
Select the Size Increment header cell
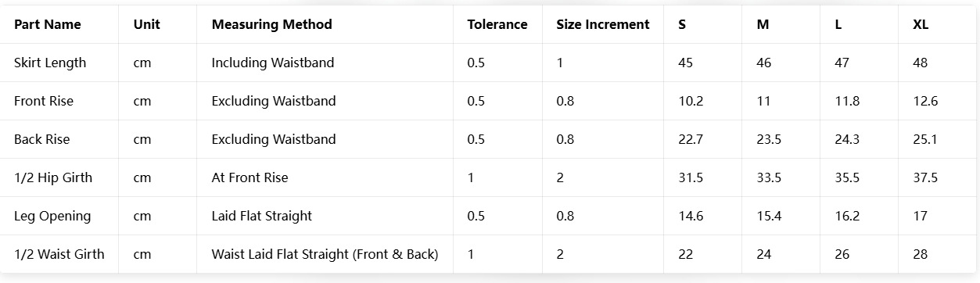(x=603, y=24)
